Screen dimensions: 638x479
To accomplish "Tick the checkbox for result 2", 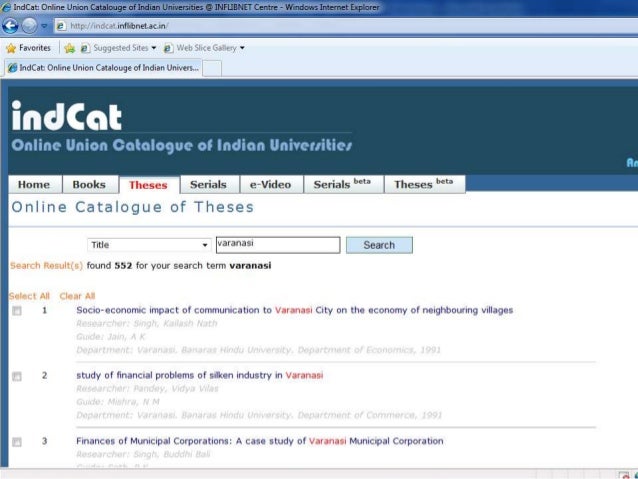I will click(x=17, y=376).
